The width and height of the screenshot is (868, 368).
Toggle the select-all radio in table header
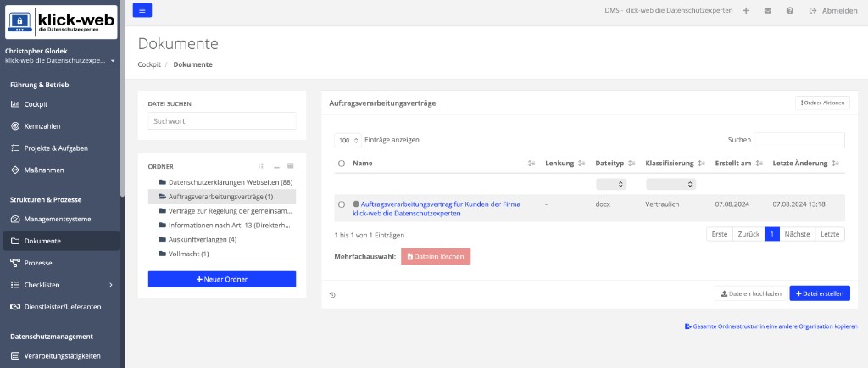tap(342, 164)
